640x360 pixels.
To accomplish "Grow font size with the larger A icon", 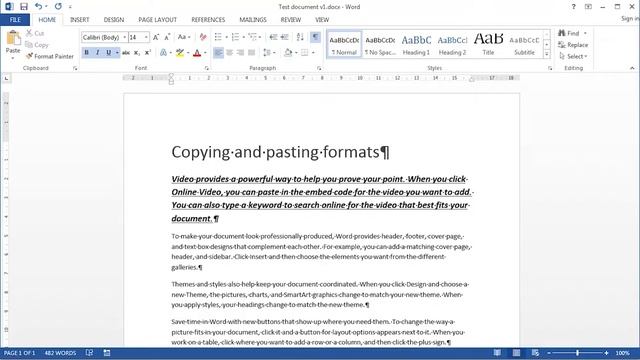I will pos(156,37).
